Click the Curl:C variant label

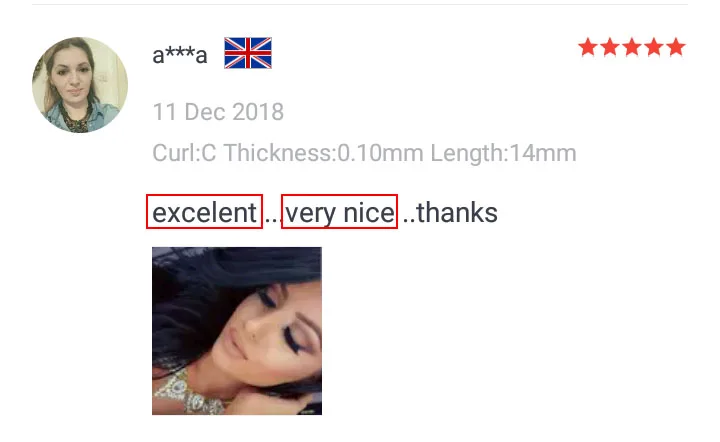(x=184, y=153)
